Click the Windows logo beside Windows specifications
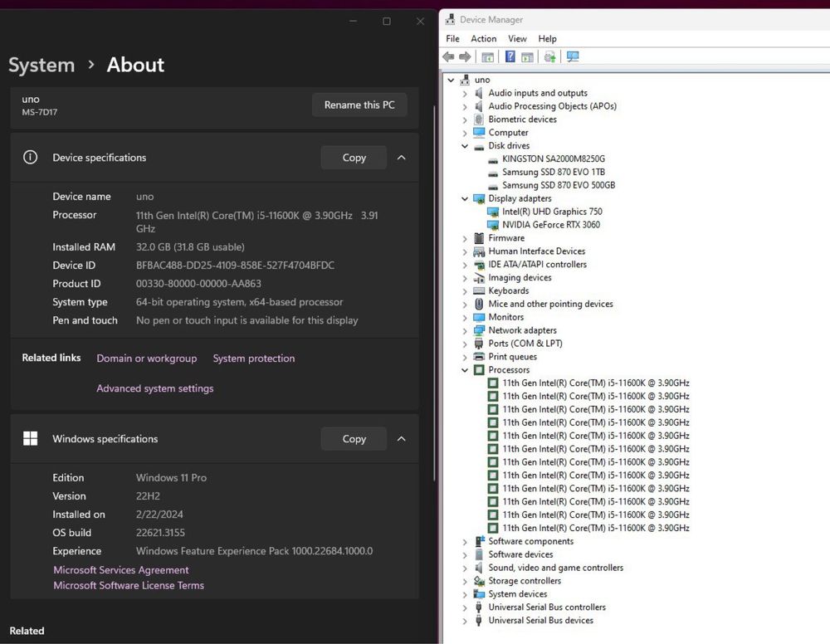 [30, 439]
